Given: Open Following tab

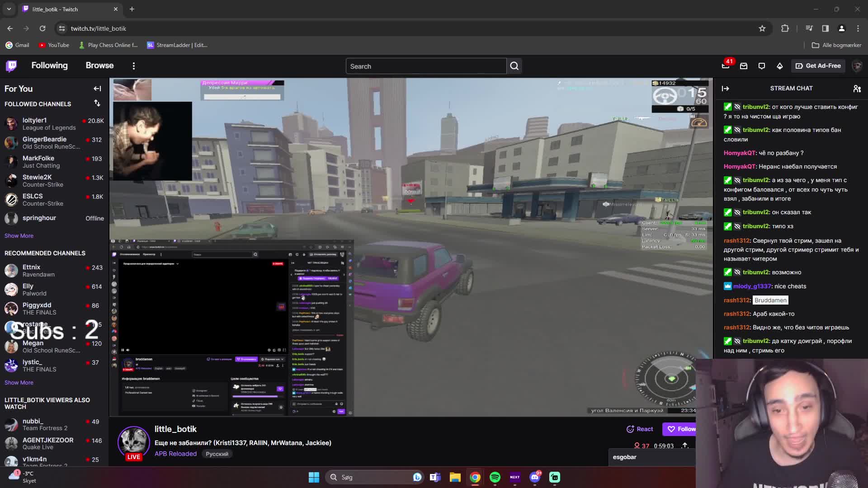Looking at the screenshot, I should click(49, 66).
